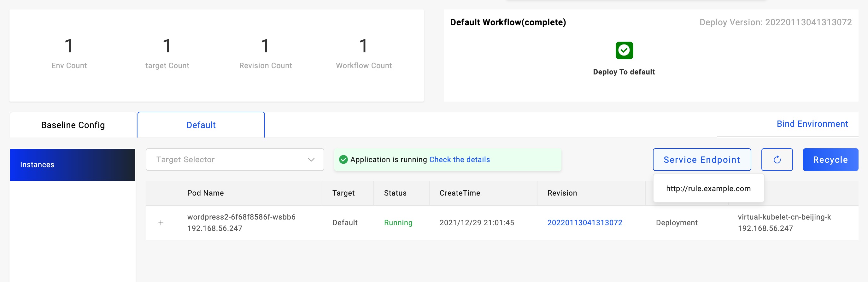This screenshot has width=868, height=282.
Task: Click the Service Endpoint button
Action: (701, 160)
